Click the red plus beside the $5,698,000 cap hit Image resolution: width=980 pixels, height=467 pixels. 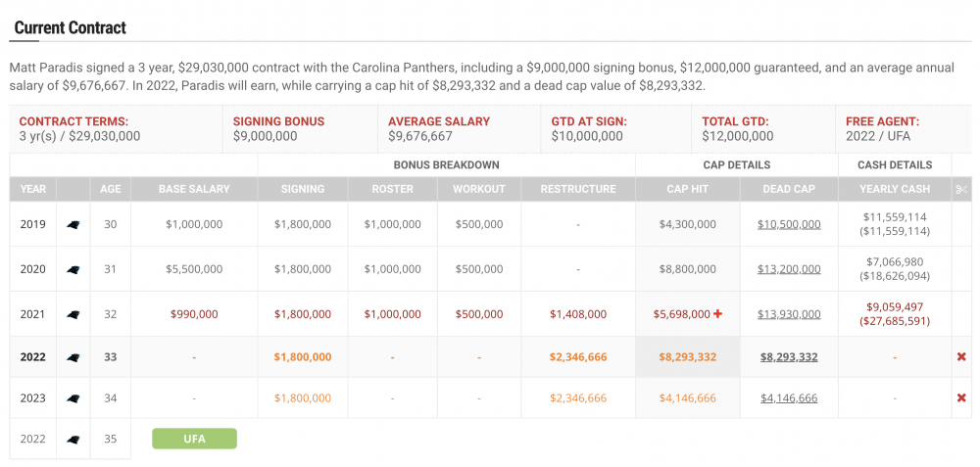[x=717, y=314]
